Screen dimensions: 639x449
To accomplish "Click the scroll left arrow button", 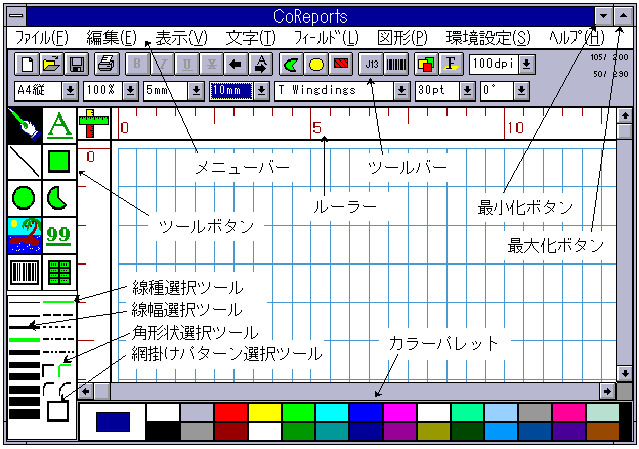I will pos(86,392).
